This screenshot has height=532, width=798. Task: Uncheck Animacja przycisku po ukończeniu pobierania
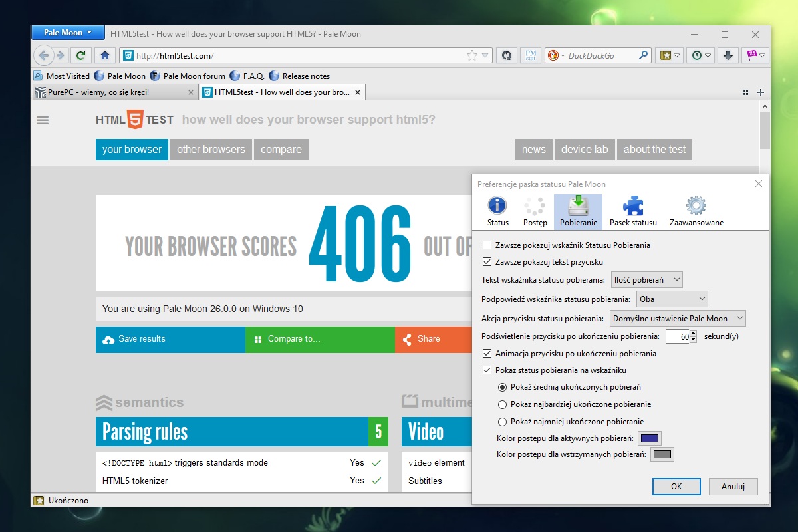tap(487, 354)
